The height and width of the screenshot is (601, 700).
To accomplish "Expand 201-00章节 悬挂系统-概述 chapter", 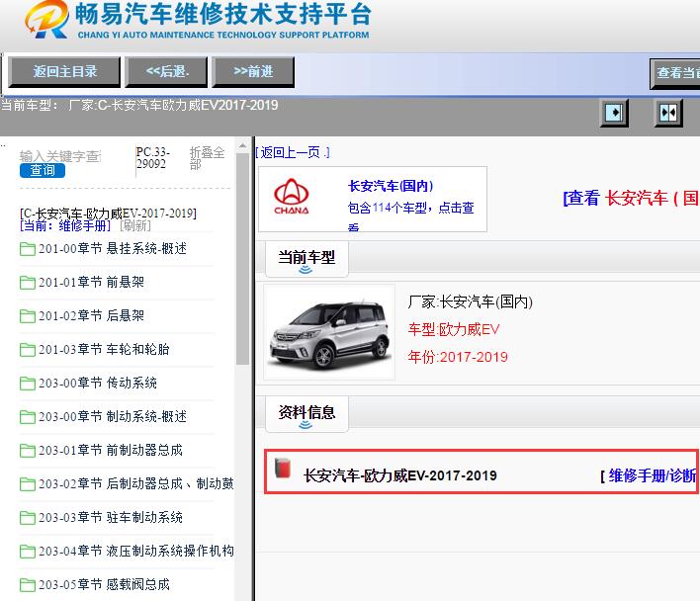I will click(x=113, y=249).
